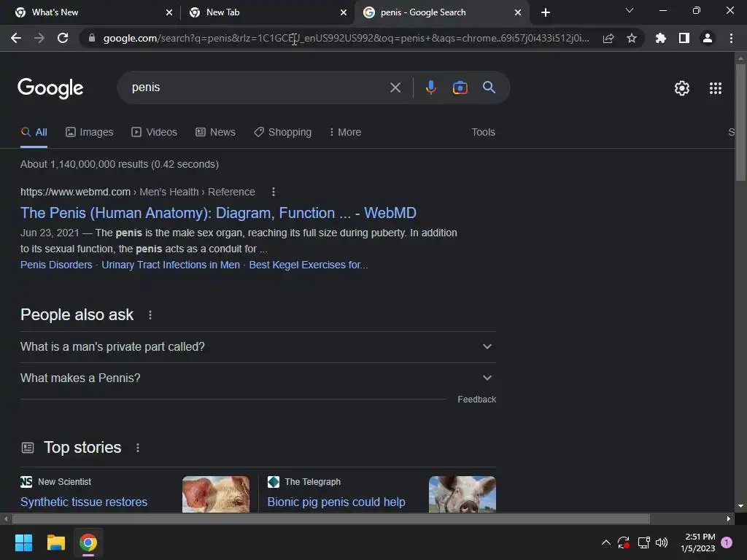
Task: Share this page from address bar
Action: point(608,38)
